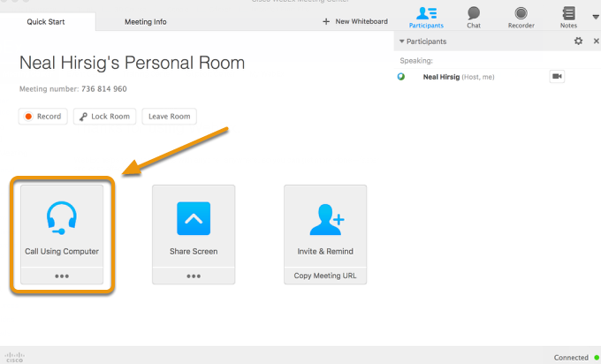The width and height of the screenshot is (601, 364).
Task: Open more options under Share Screen
Action: [x=194, y=276]
